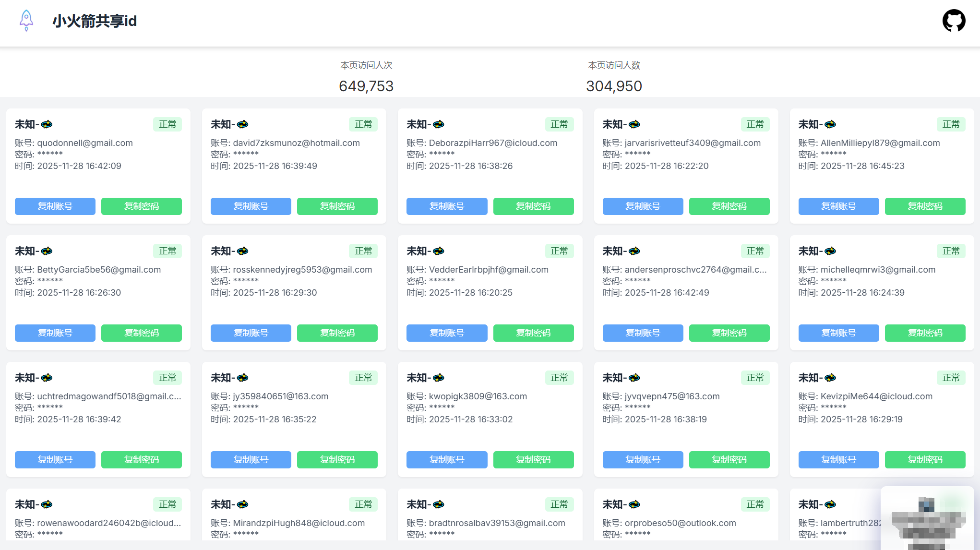Copy password for jyvqvepn475@163.com
This screenshot has height=550, width=980.
(x=729, y=460)
